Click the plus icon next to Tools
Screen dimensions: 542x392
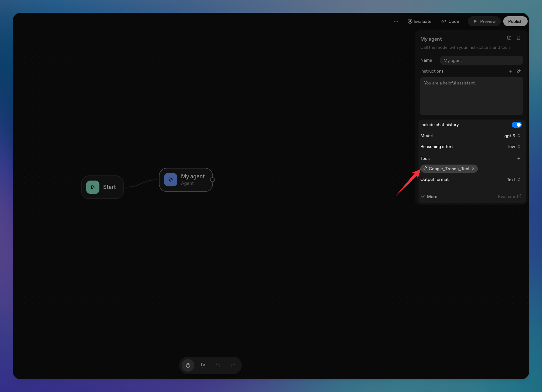[519, 159]
